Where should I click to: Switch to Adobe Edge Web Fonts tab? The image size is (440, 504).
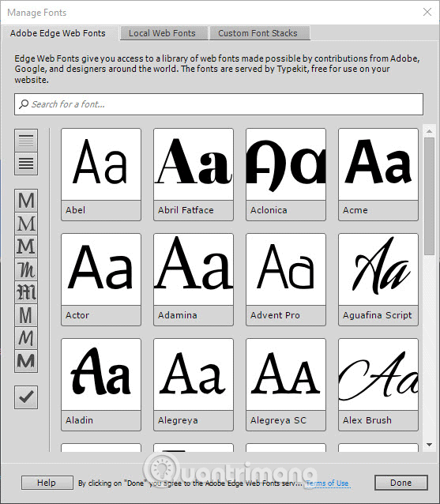tap(58, 33)
